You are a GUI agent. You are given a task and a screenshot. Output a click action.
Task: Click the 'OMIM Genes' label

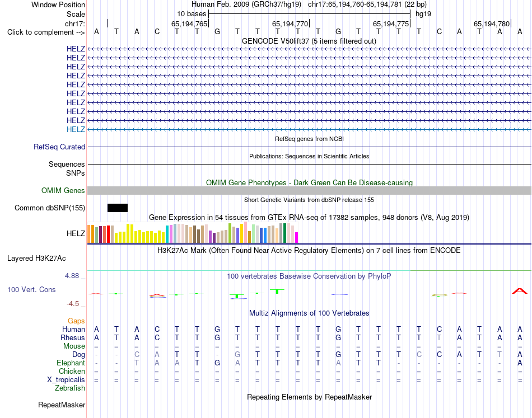click(63, 190)
